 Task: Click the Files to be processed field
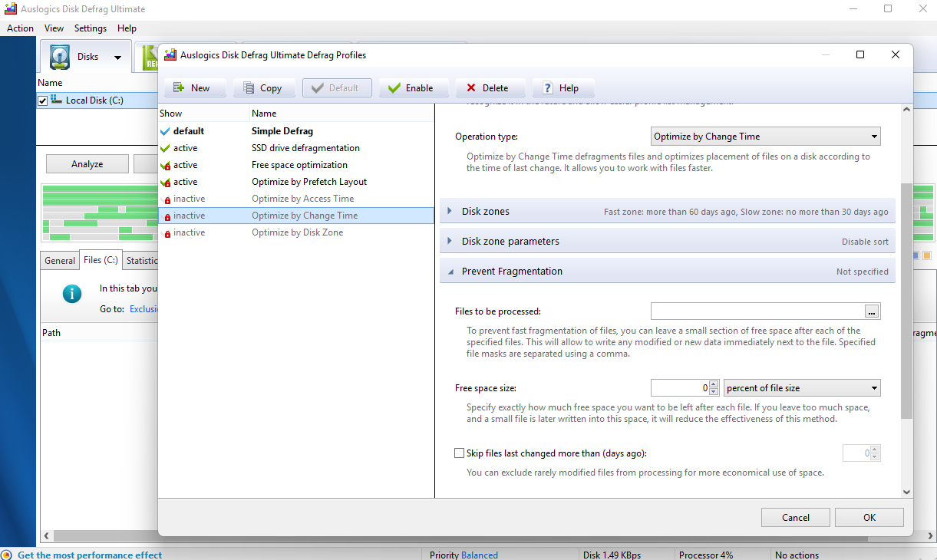756,311
